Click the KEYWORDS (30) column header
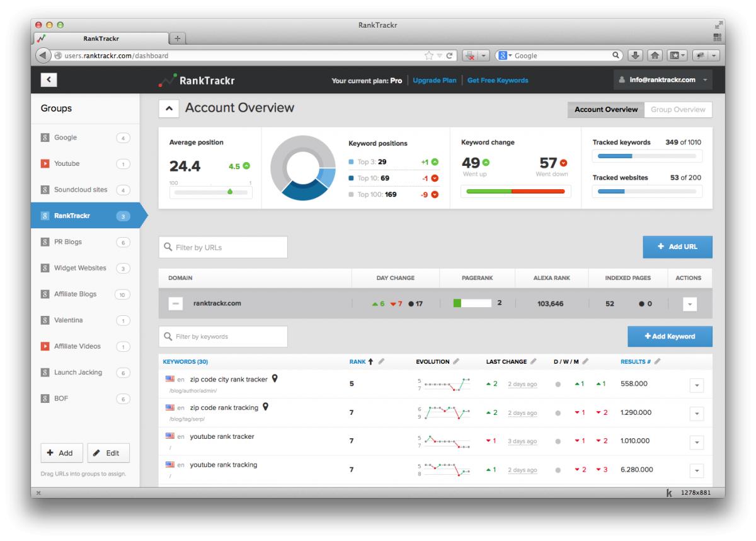The width and height of the screenshot is (756, 541). [x=185, y=362]
